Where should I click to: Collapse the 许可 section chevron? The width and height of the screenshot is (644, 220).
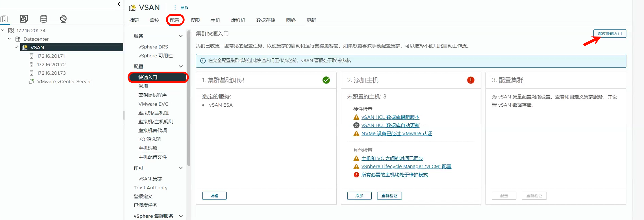click(181, 168)
